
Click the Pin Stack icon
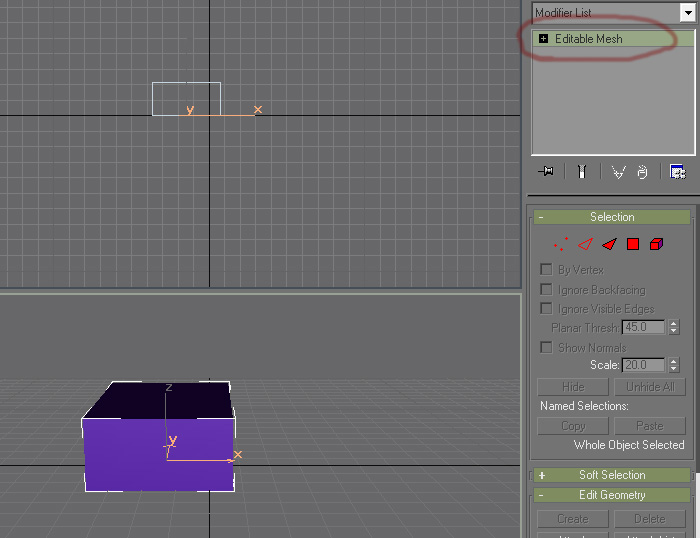[x=546, y=171]
